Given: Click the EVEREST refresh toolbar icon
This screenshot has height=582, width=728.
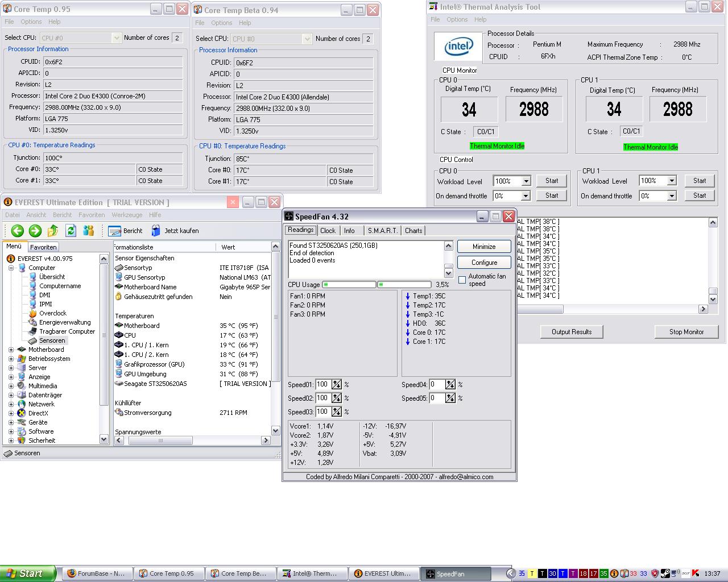Looking at the screenshot, I should pos(71,230).
